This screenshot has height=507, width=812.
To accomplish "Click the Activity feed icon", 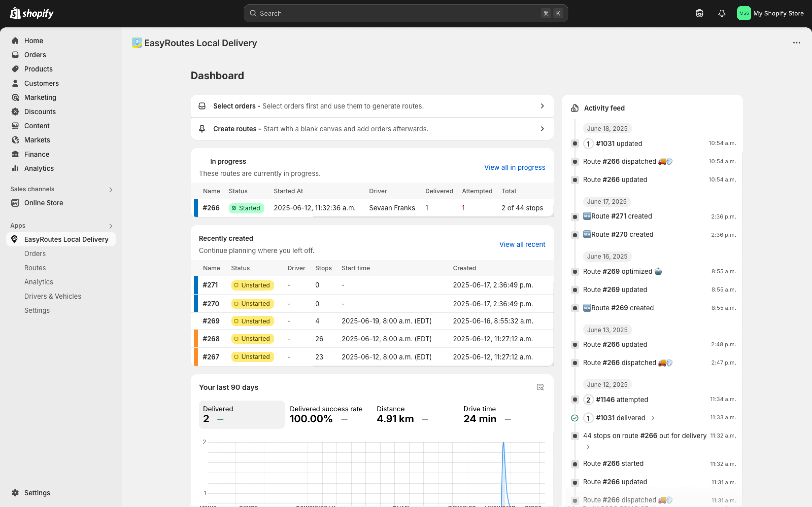I will (575, 108).
